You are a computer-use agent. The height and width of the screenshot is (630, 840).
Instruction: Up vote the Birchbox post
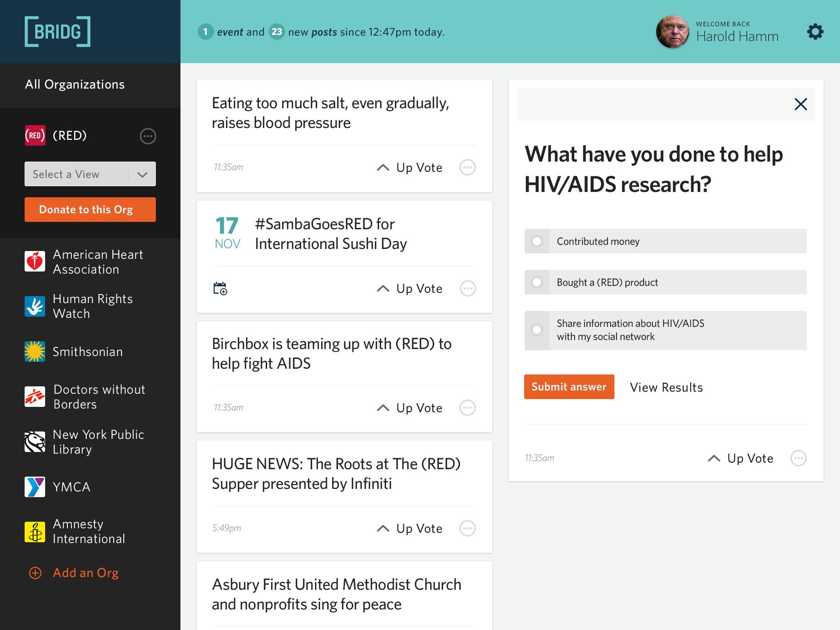tap(409, 408)
